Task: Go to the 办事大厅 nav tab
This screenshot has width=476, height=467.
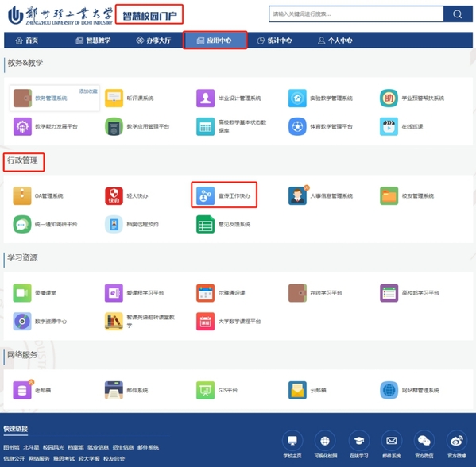Action: [x=153, y=41]
